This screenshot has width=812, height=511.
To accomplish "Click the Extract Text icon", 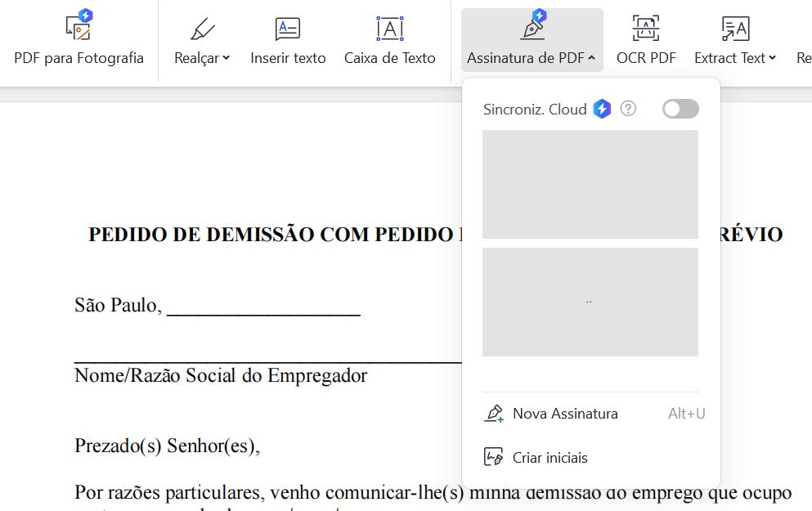I will [735, 29].
